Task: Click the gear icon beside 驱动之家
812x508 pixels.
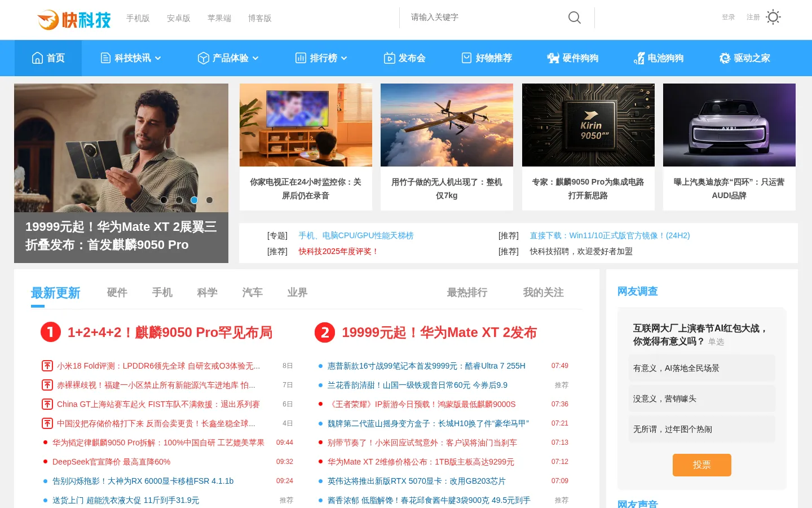Action: tap(725, 58)
